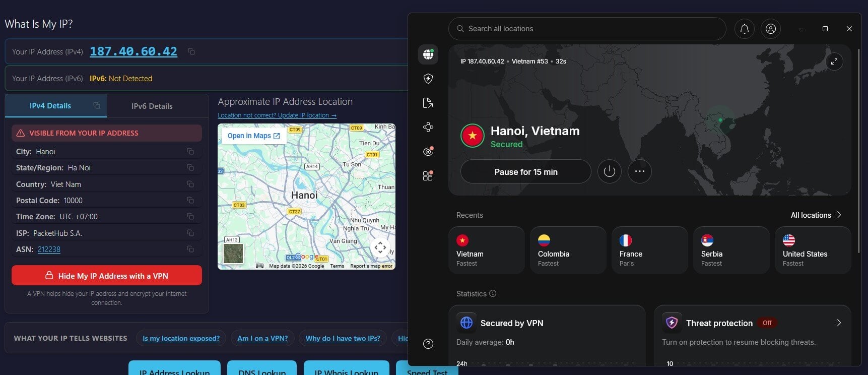Open the dark web monitor target icon
This screenshot has width=868, height=375.
click(x=428, y=151)
